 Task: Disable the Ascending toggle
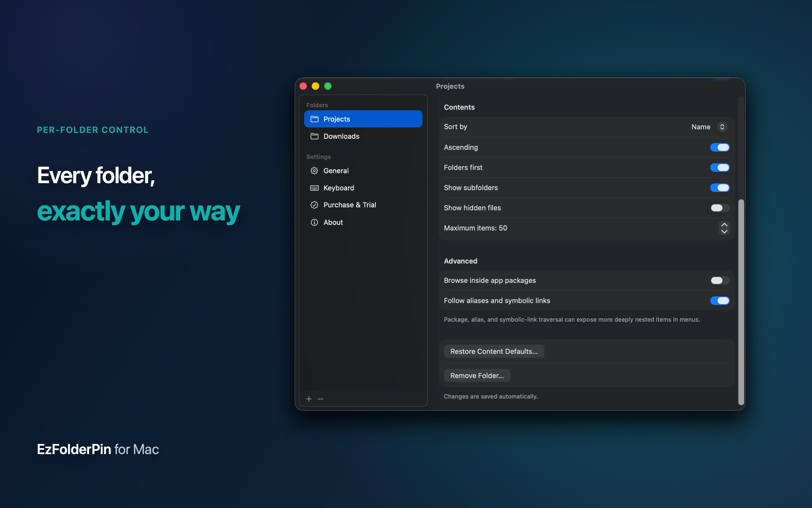pos(720,147)
